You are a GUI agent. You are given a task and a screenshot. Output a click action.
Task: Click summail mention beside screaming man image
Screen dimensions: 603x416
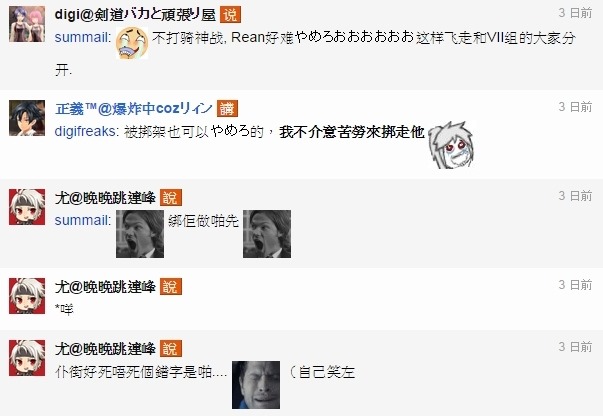(83, 220)
